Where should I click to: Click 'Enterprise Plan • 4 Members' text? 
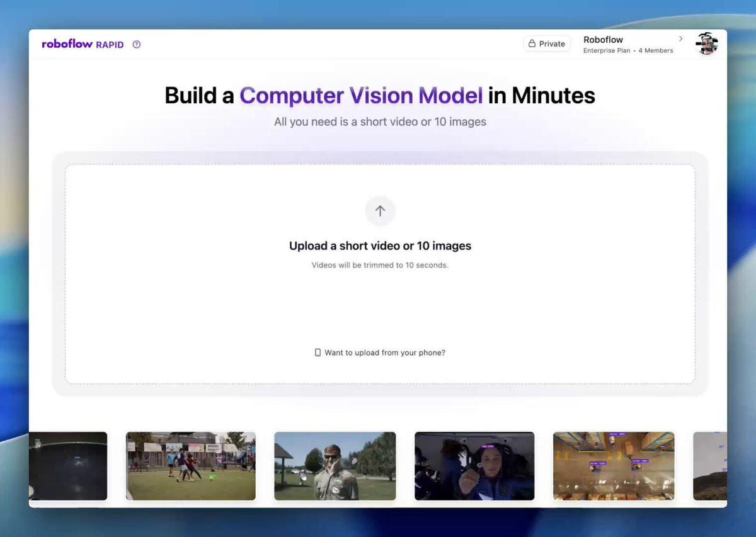[x=628, y=50]
